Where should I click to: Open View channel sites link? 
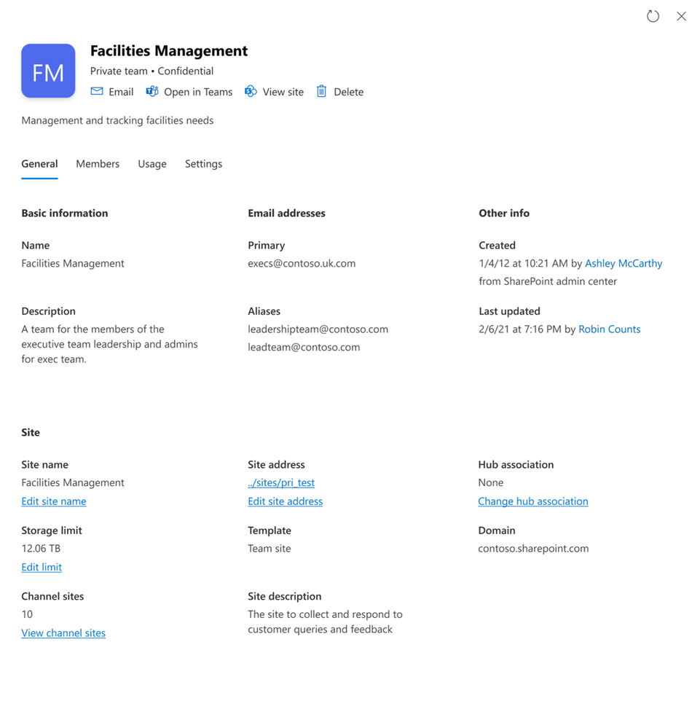click(63, 633)
